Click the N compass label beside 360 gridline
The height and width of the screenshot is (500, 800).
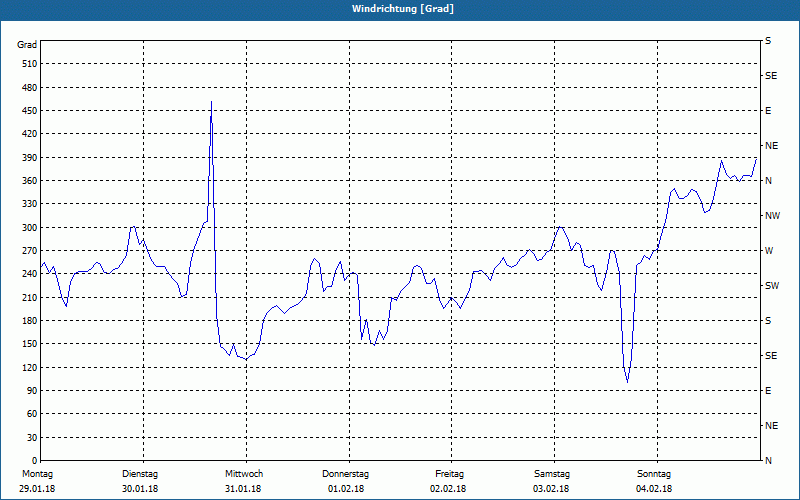click(x=768, y=181)
